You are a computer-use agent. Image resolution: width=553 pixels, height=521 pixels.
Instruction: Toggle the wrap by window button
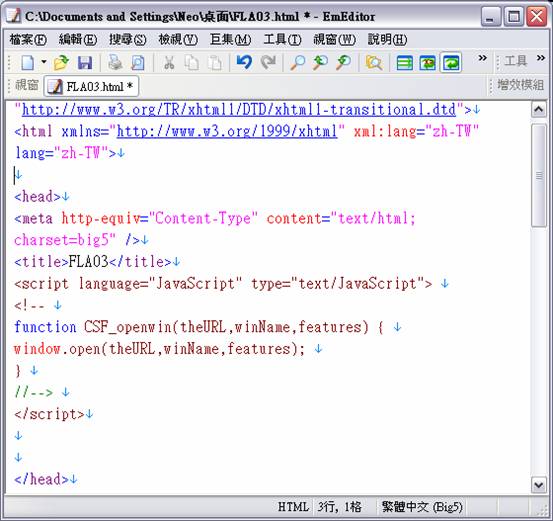(x=451, y=63)
